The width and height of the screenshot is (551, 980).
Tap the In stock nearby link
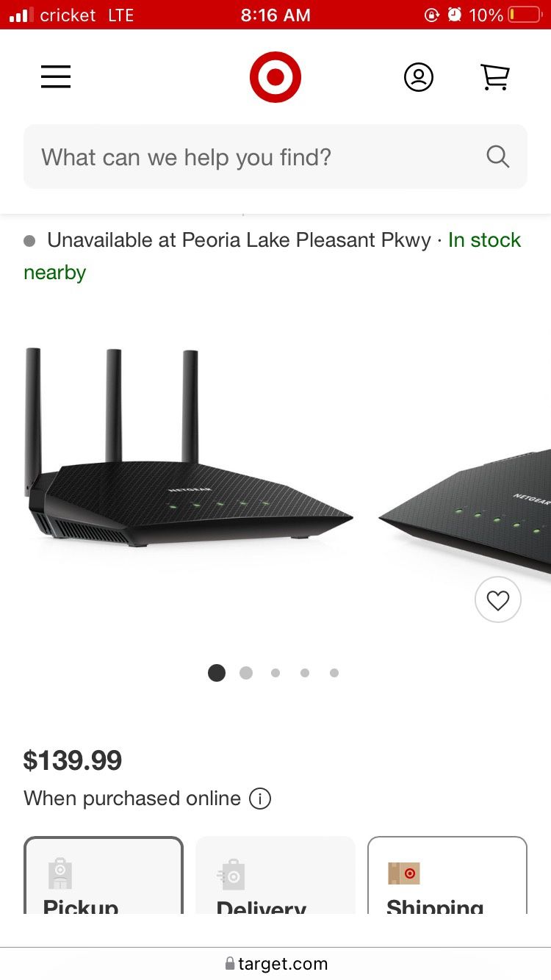(x=485, y=240)
